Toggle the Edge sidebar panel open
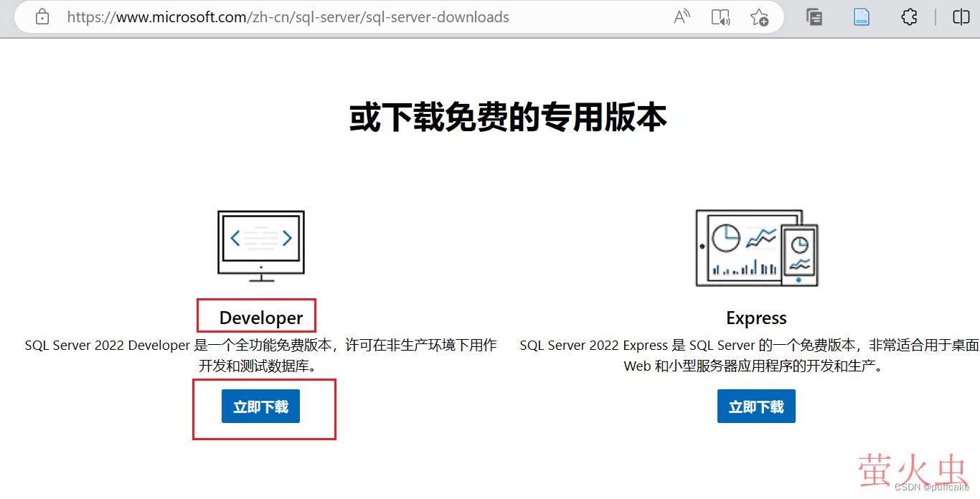The image size is (980, 499). [961, 16]
